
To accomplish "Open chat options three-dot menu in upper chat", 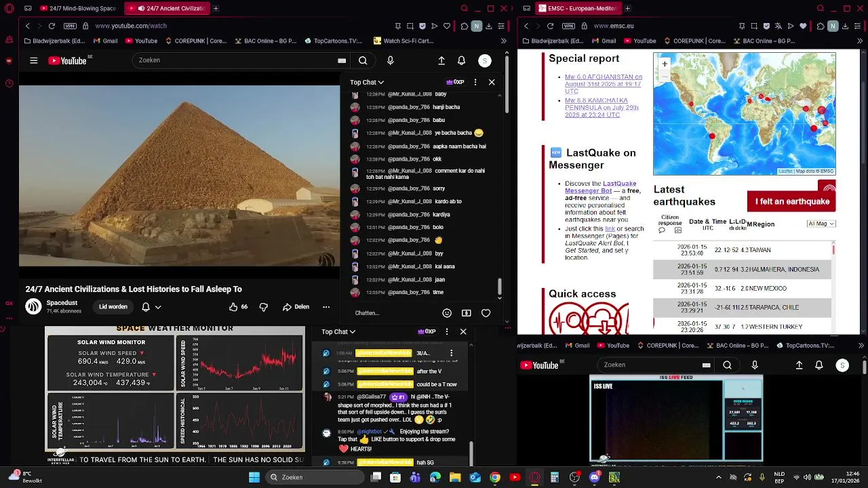I will (475, 82).
